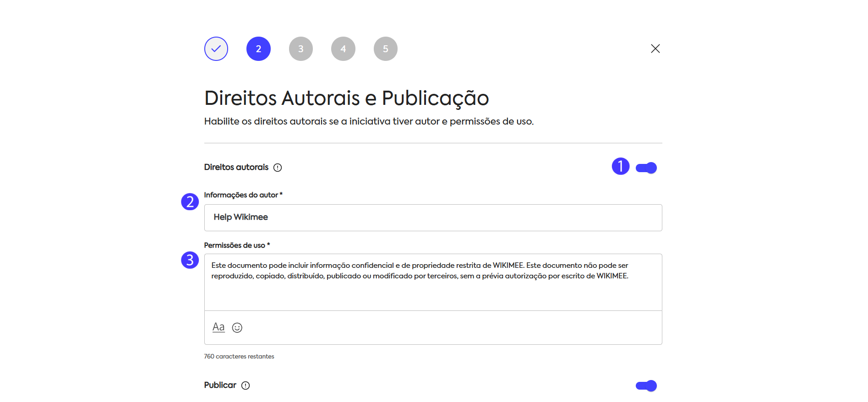Screen dimensions: 868x402
Task: Select step 2 in the progress indicator
Action: pyautogui.click(x=258, y=49)
